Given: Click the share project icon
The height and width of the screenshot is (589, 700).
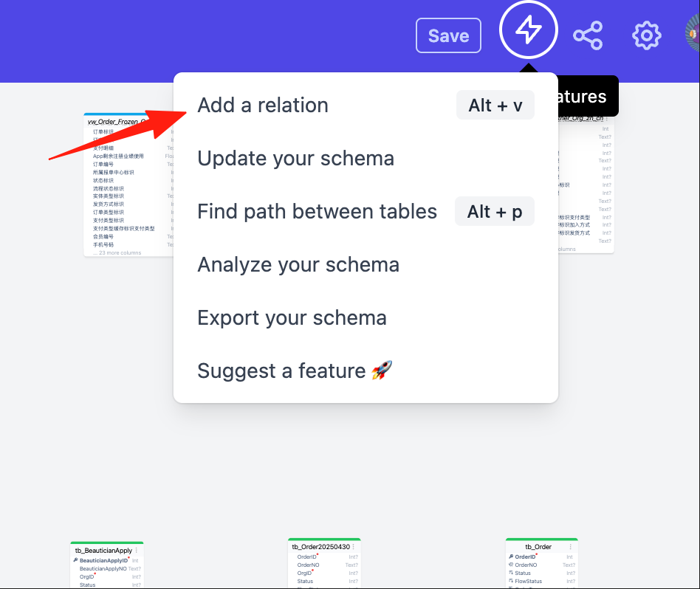Looking at the screenshot, I should 588,35.
